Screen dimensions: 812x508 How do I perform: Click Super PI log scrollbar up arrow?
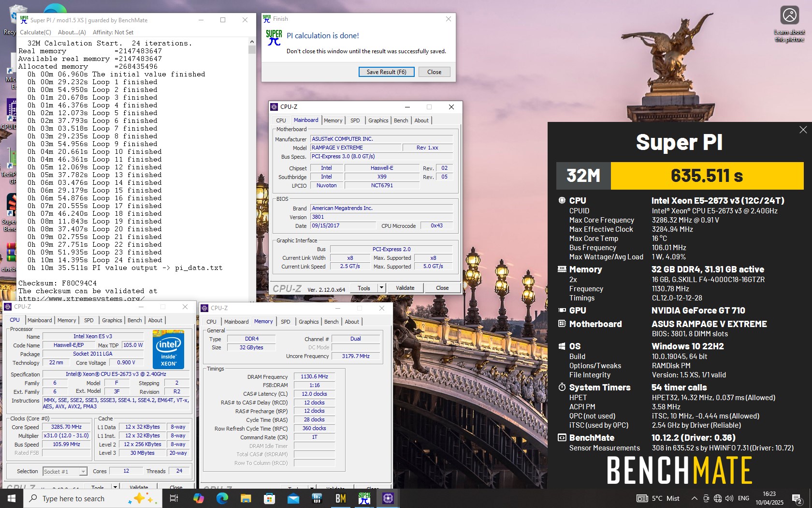[x=252, y=42]
